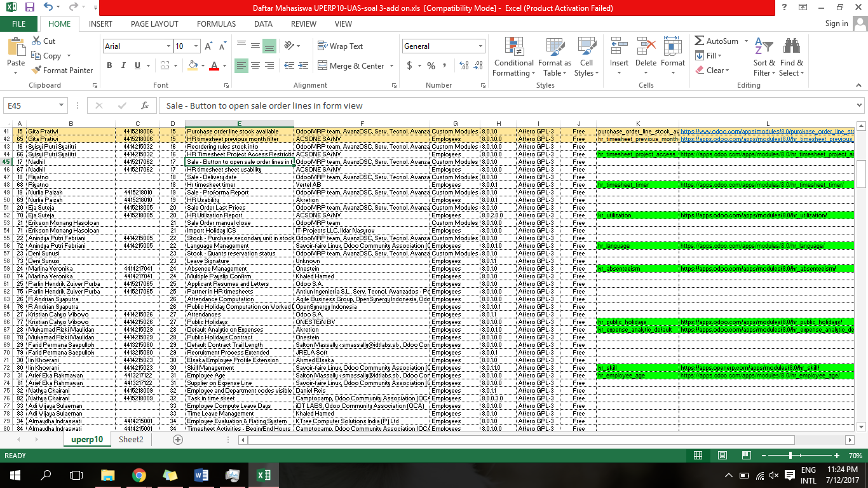Image resolution: width=868 pixels, height=488 pixels.
Task: Expand the AutoSum dropdown arrow
Action: tap(745, 41)
